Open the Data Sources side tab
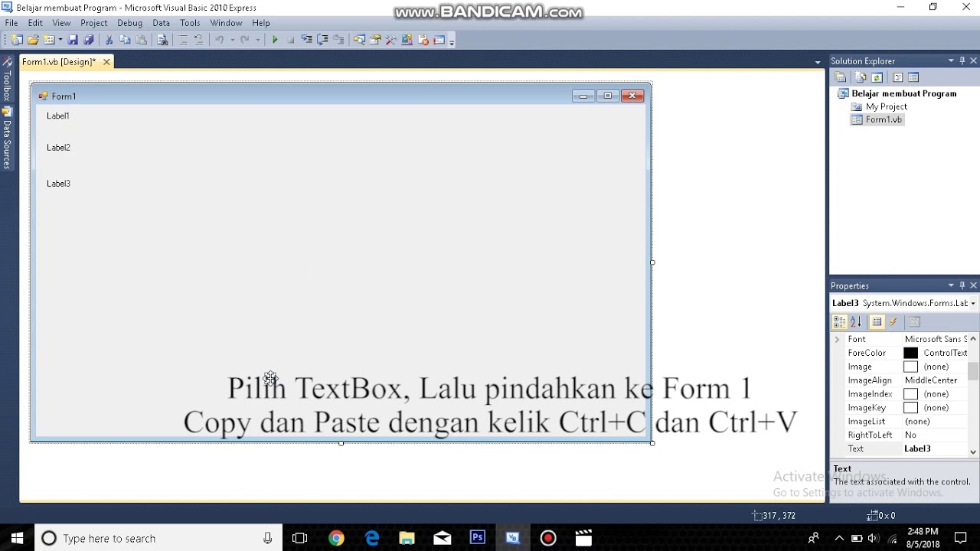980x551 pixels. point(7,139)
